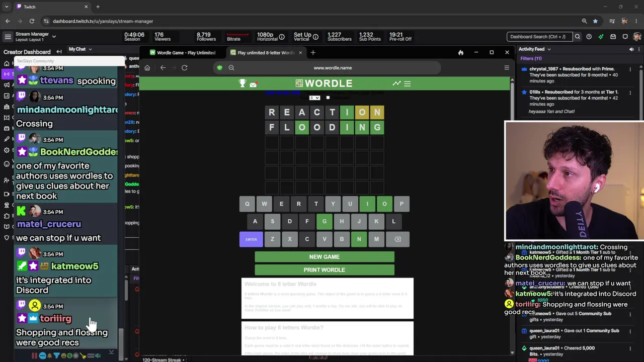Open the Wordle statistics chart icon
Image resolution: width=644 pixels, height=362 pixels.
tap(396, 83)
